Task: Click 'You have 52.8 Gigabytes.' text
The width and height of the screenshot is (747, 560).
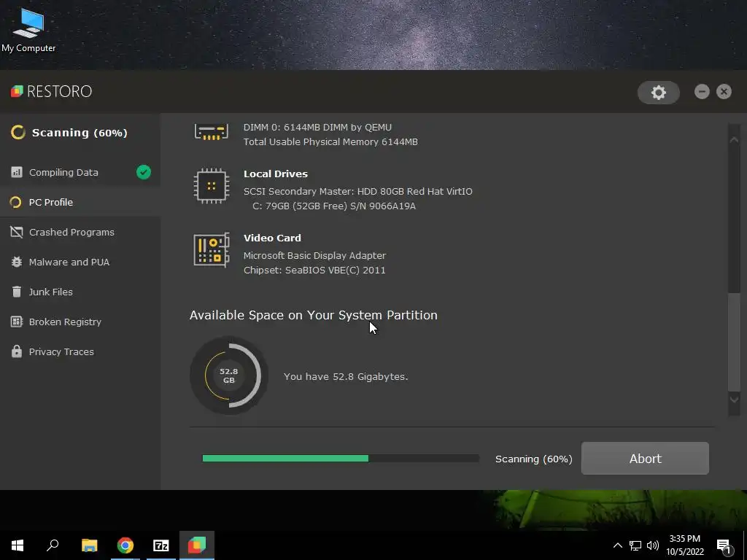Action: [x=346, y=376]
